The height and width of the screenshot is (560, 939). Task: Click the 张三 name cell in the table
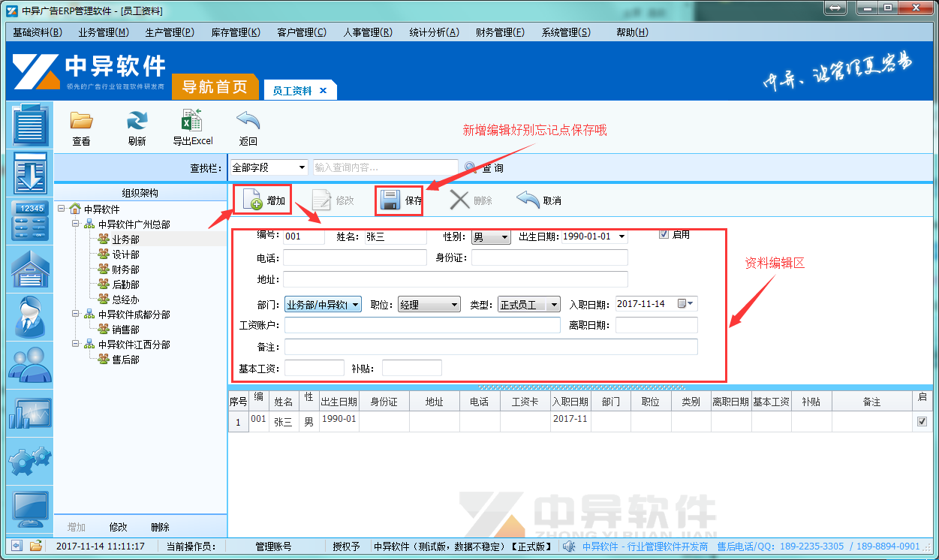click(283, 422)
